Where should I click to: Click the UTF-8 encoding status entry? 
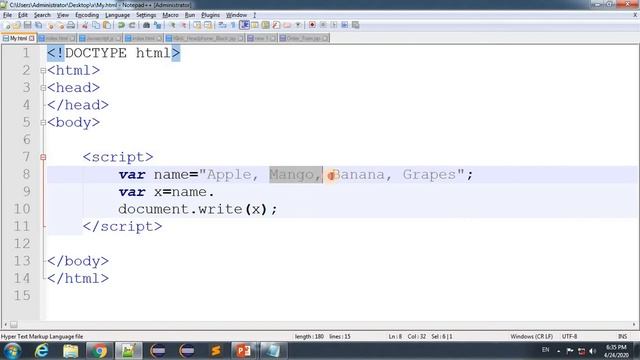[569, 336]
